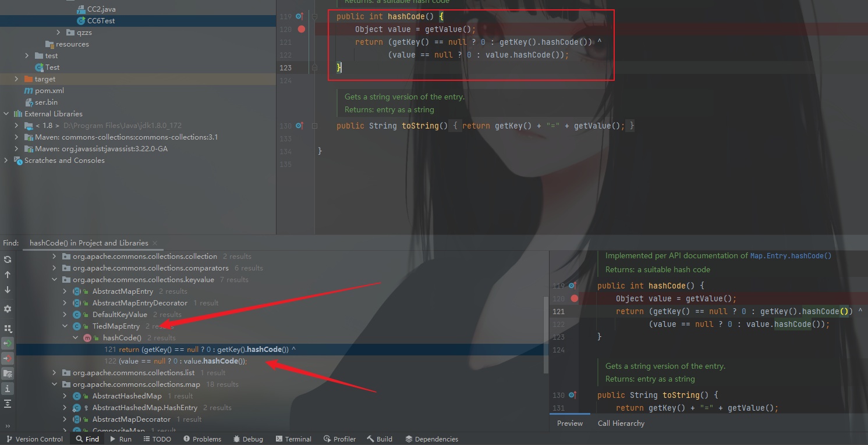Screen dimensions: 868x445
Task: Open the Build tool window
Action: point(379,439)
